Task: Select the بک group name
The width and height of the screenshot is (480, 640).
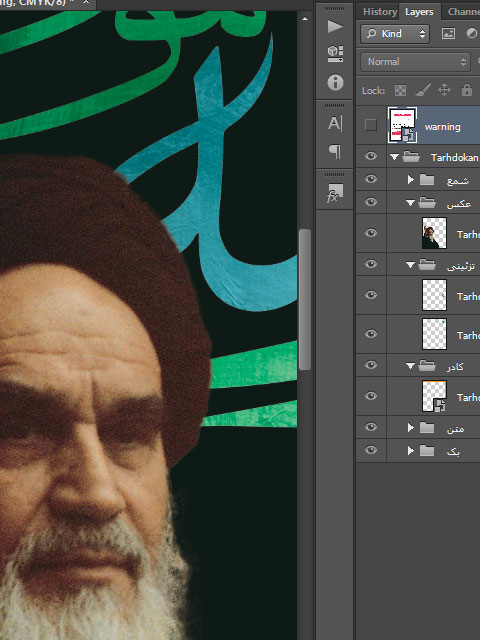Action: 453,452
